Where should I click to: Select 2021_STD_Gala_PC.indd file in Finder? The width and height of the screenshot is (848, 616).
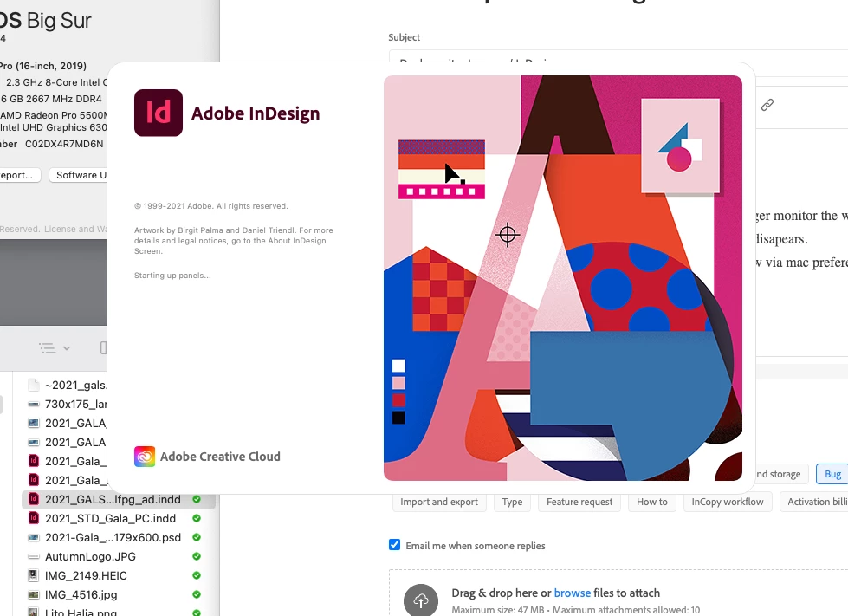click(x=110, y=519)
